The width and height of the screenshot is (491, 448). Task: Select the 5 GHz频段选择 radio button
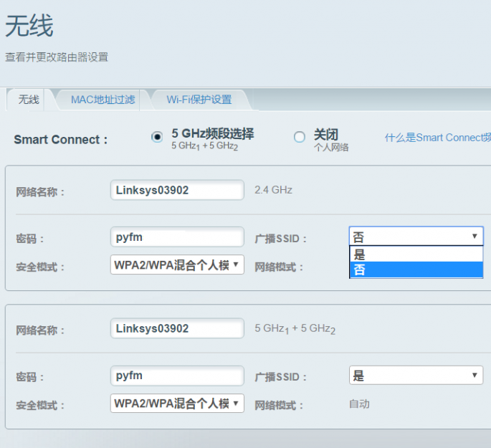point(157,137)
